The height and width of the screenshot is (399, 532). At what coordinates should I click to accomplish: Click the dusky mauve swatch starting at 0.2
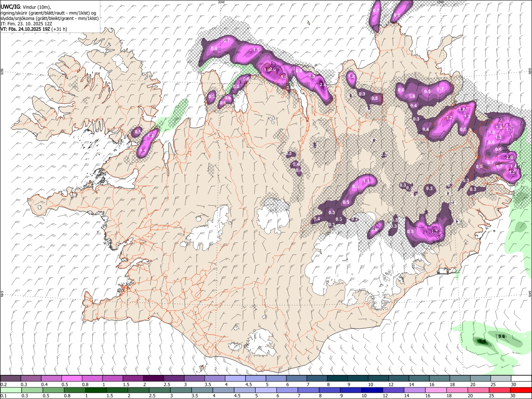11,379
